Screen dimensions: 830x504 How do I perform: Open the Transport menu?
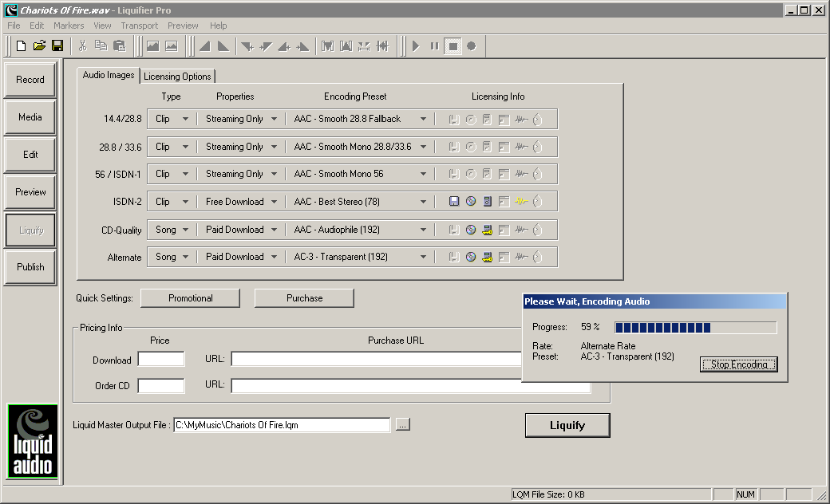139,26
